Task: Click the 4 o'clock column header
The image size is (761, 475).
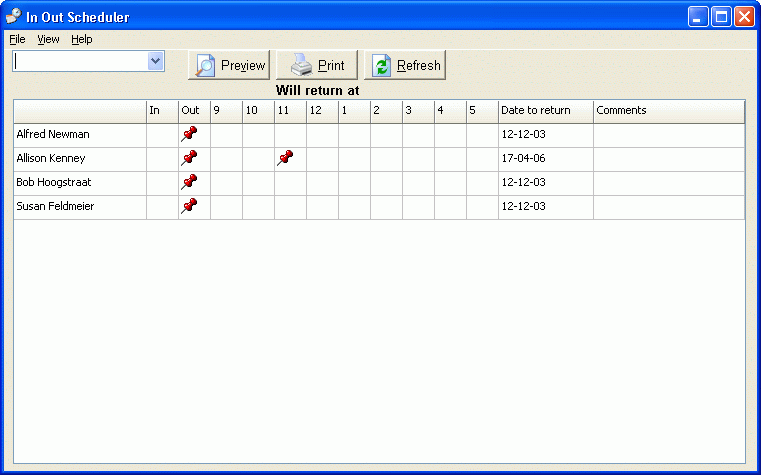Action: [451, 111]
